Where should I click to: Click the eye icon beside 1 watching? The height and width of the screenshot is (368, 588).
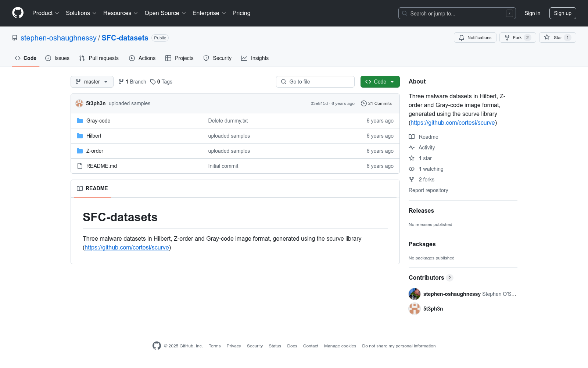click(x=412, y=169)
